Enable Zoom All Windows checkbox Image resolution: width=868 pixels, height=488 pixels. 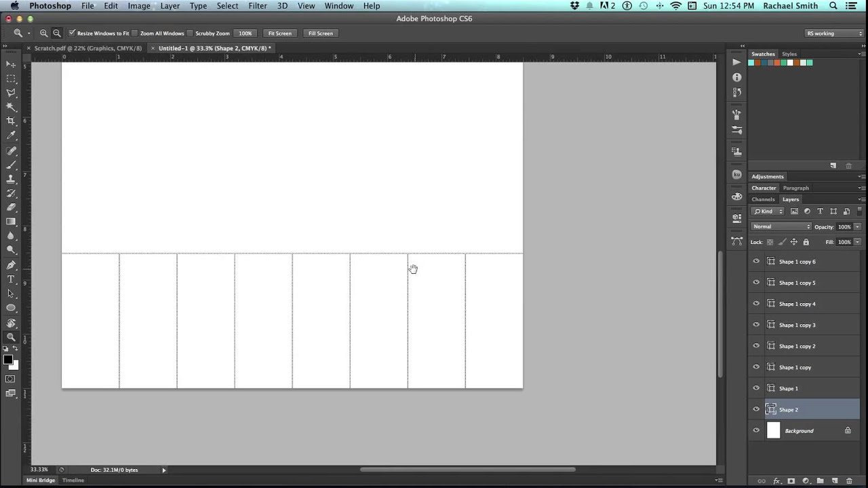pos(135,33)
